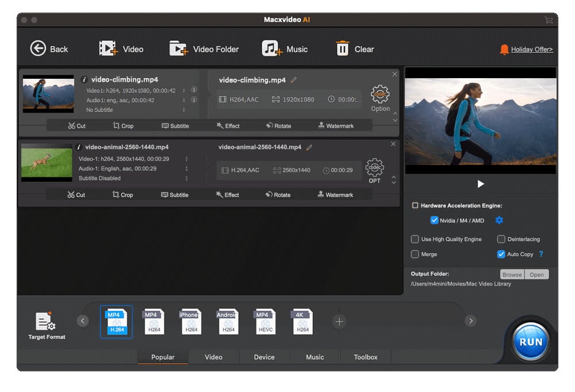The height and width of the screenshot is (392, 575).
Task: Rename output video-climbing.mp4 with pencil icon
Action: 293,80
